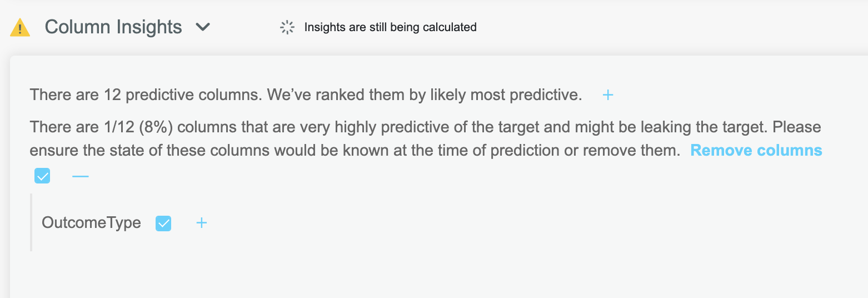
Task: Click the plus icon beside OutcomeType
Action: (202, 223)
